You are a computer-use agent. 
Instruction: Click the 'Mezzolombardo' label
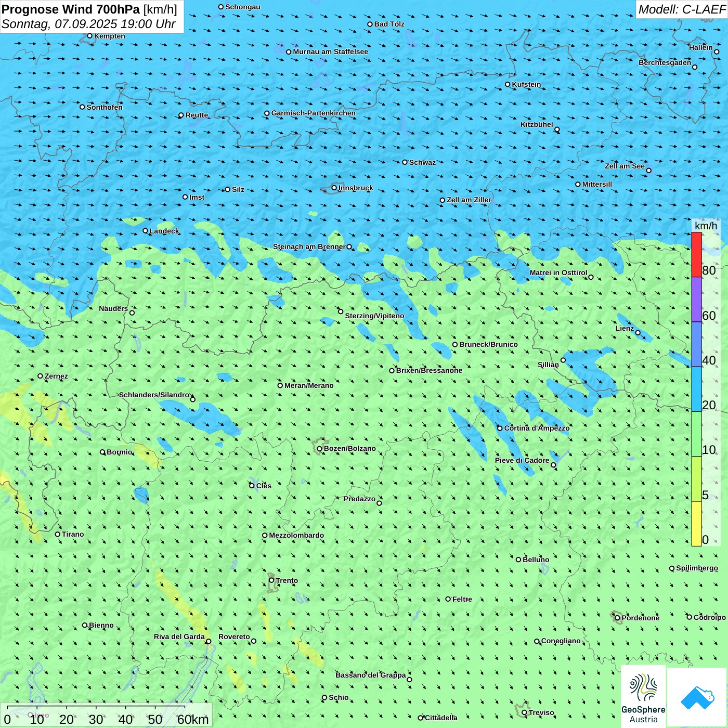point(296,535)
